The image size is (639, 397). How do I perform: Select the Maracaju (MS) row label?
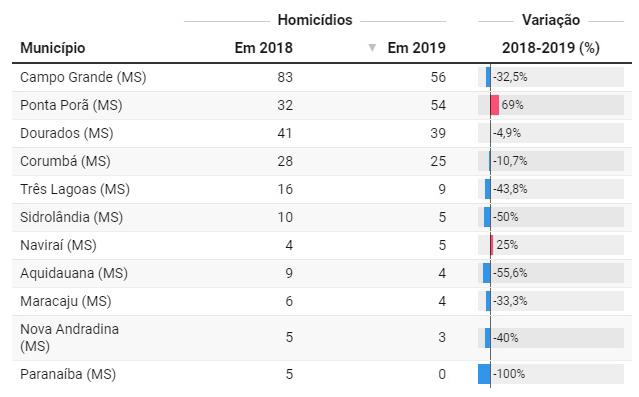click(x=66, y=301)
